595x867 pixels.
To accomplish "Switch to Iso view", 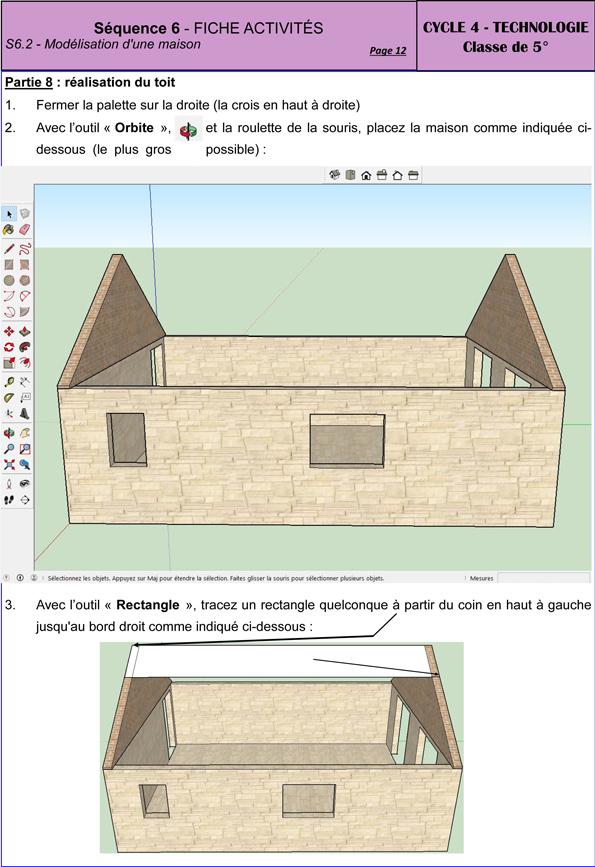I will click(334, 175).
